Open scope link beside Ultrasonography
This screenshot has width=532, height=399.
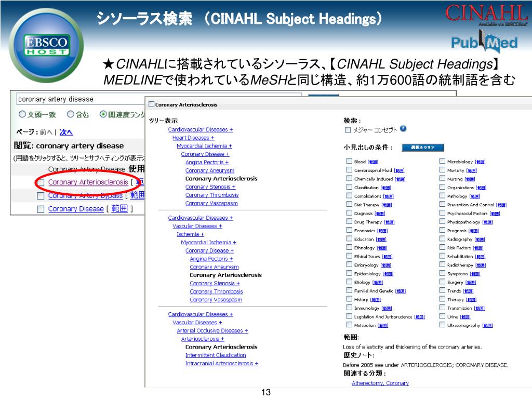point(487,325)
